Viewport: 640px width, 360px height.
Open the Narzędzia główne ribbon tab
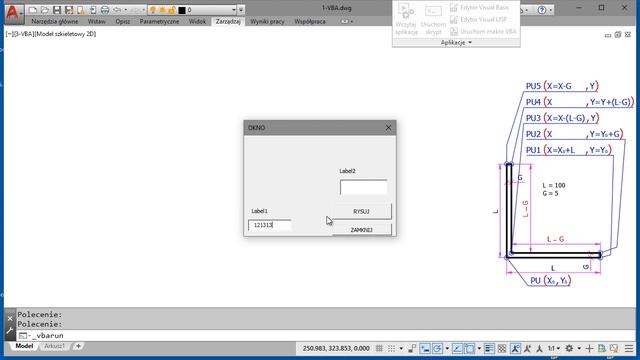54,22
